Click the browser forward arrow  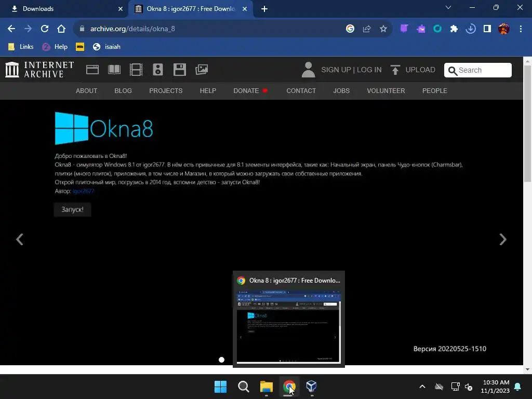point(28,29)
